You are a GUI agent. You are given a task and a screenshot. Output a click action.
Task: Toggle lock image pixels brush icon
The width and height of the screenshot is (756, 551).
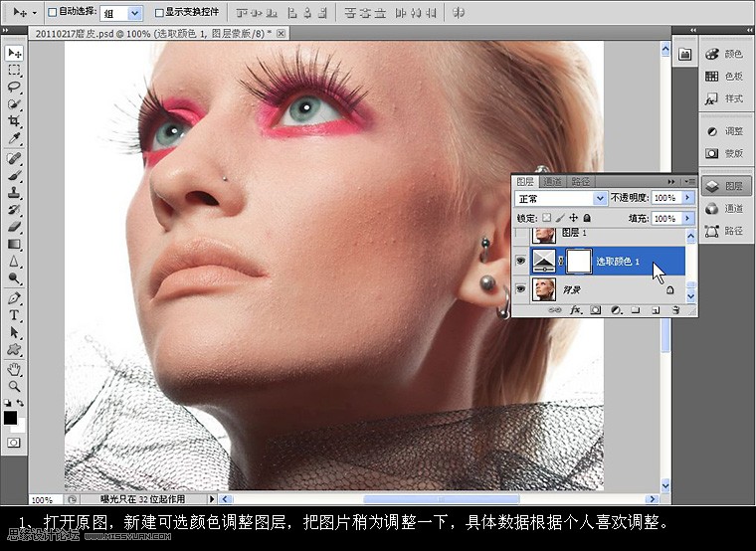point(560,218)
